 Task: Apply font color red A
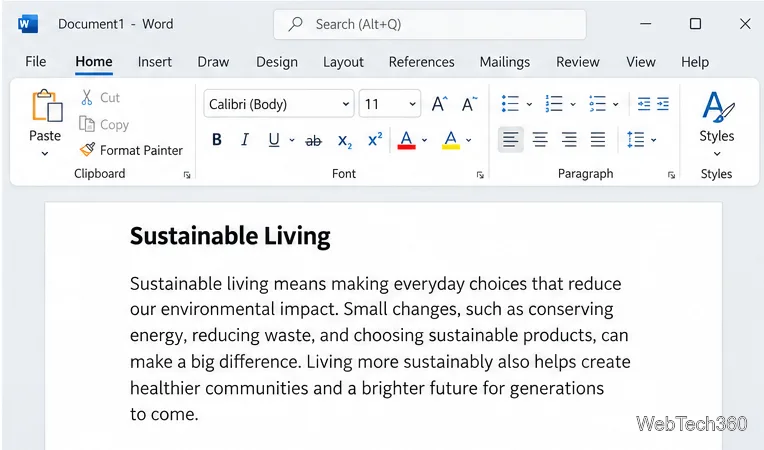coord(406,140)
